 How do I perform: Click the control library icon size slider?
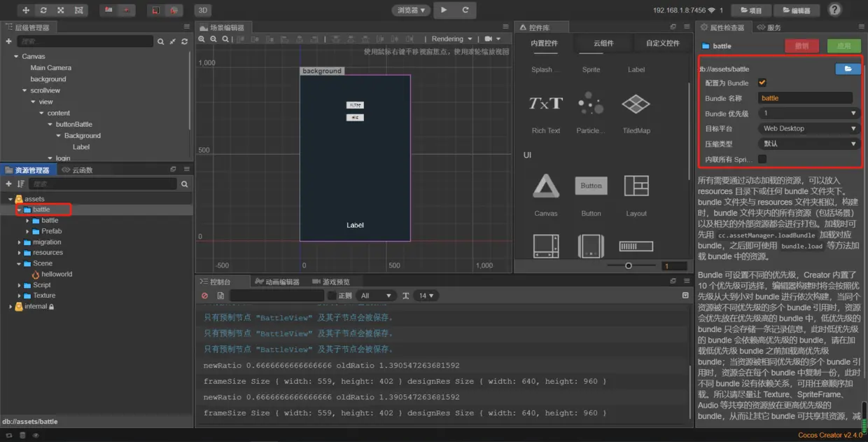point(629,266)
